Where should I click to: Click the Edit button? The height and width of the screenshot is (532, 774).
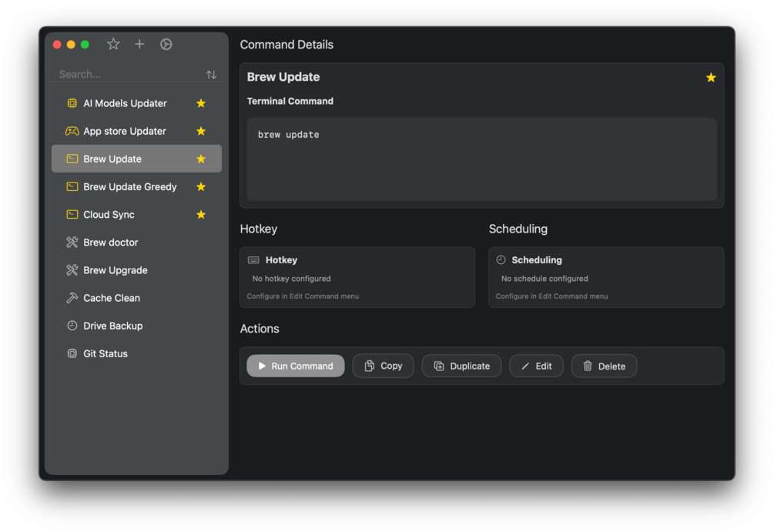536,366
